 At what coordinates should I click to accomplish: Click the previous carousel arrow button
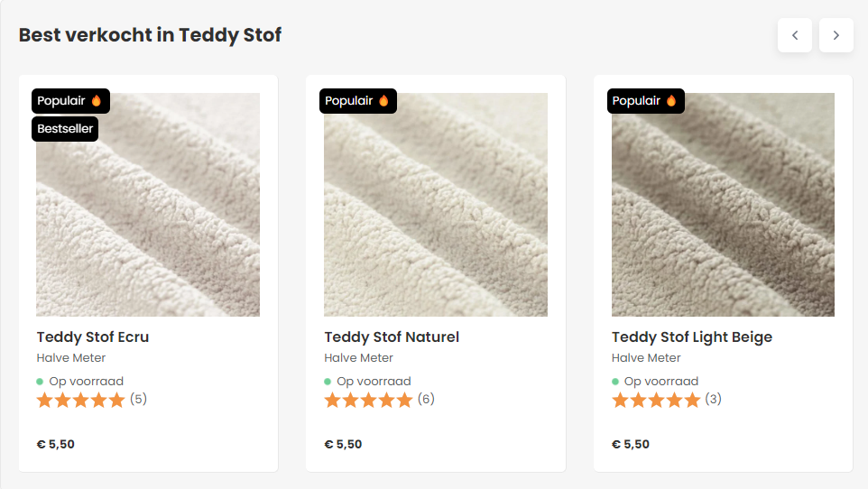[x=795, y=35]
